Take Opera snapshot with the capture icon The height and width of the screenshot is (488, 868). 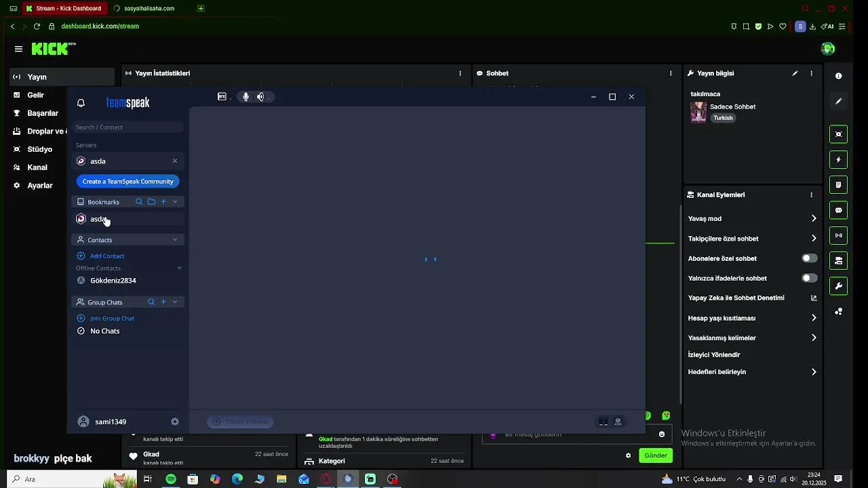pos(746,26)
